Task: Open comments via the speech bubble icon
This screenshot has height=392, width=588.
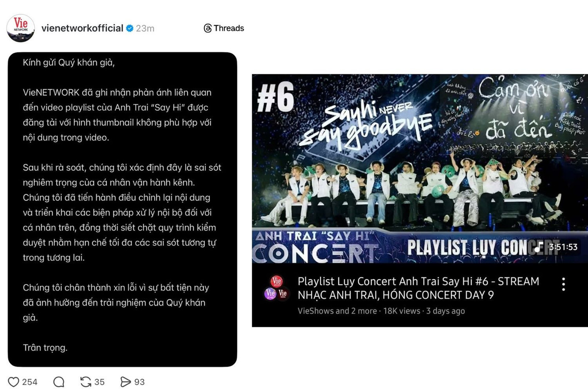Action: [x=59, y=382]
